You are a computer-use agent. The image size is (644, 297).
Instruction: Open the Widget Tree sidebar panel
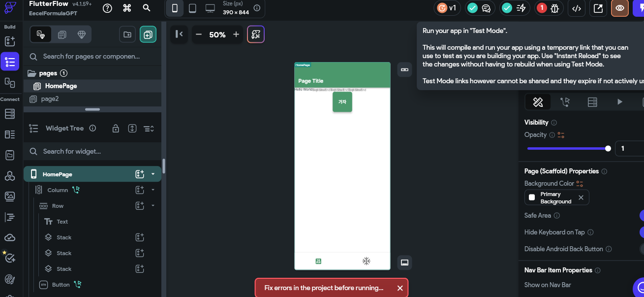pyautogui.click(x=10, y=62)
